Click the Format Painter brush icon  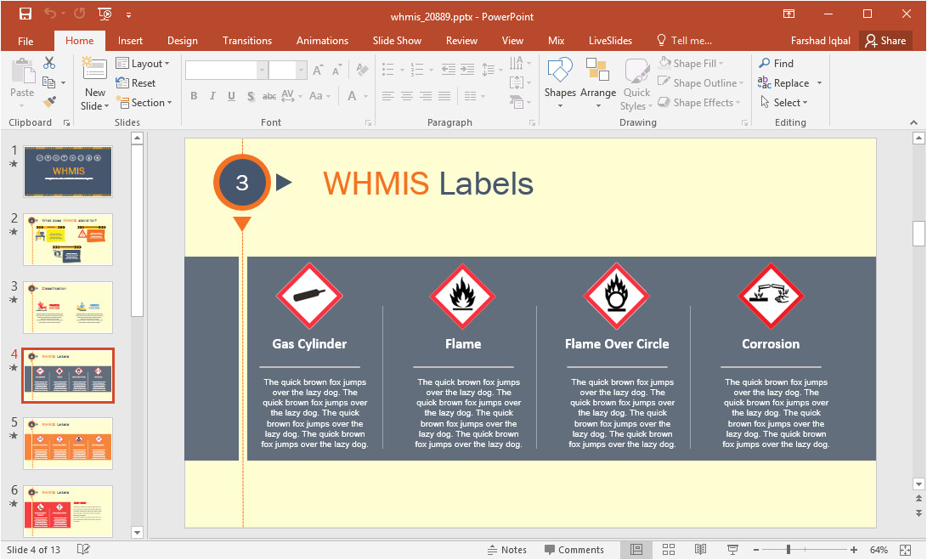49,102
